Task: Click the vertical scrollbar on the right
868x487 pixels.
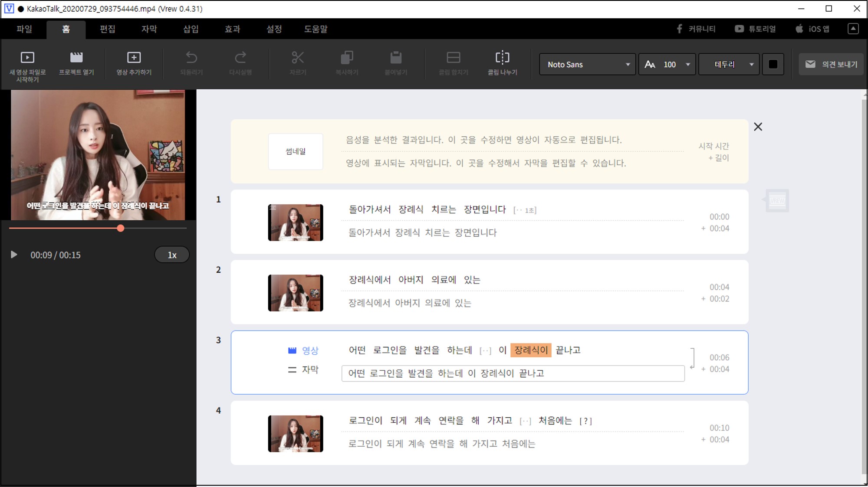Action: 864,286
